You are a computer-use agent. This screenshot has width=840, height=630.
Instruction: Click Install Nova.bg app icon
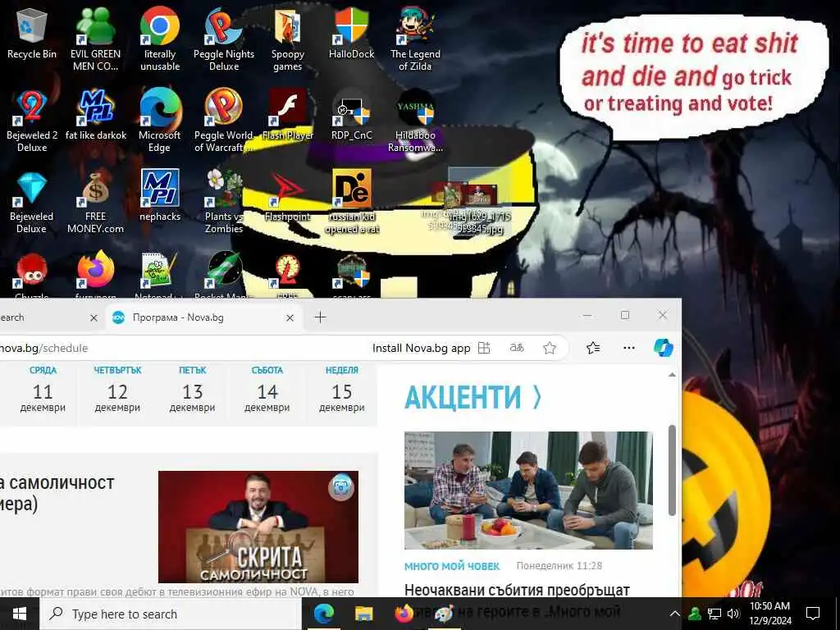(x=484, y=348)
